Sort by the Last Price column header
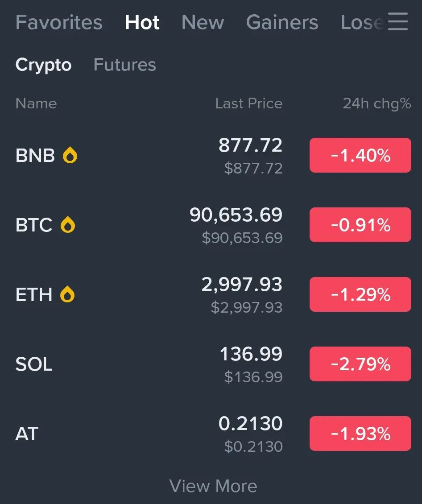The image size is (422, 504). (248, 103)
